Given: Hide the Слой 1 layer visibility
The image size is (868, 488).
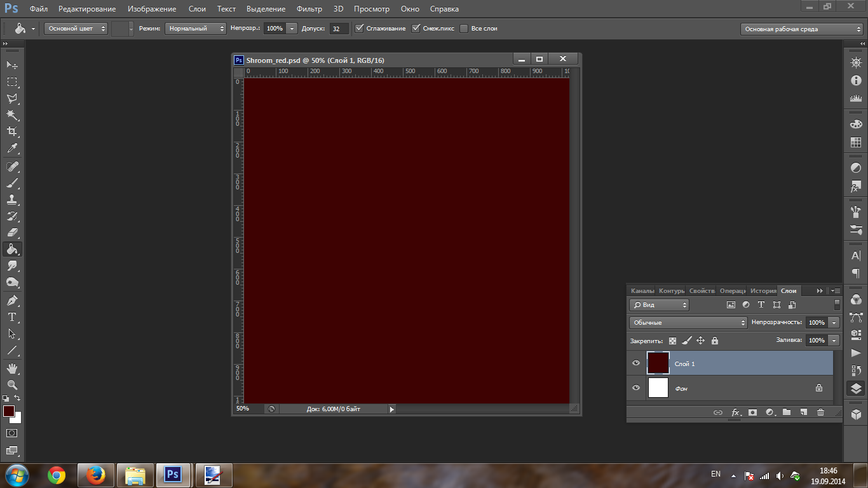Looking at the screenshot, I should 636,363.
